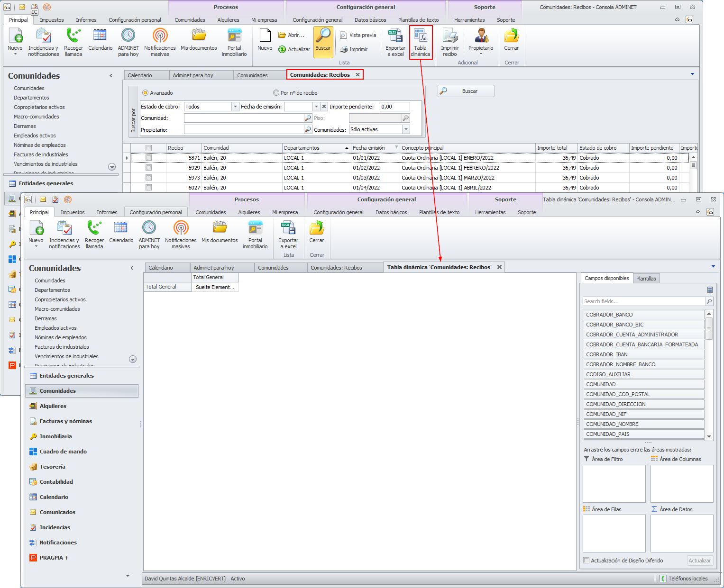Open the Comunidades 'Sólo activas' dropdown
Image resolution: width=724 pixels, height=588 pixels.
pyautogui.click(x=406, y=129)
